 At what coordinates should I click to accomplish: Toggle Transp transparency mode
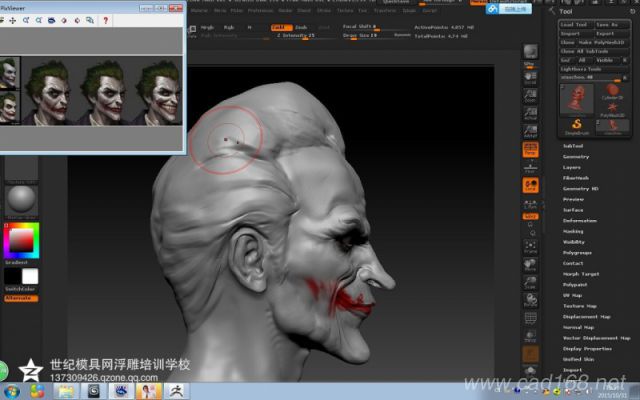click(531, 336)
